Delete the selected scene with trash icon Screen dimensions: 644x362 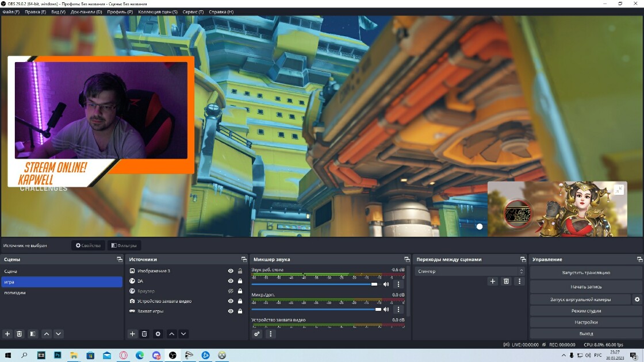pyautogui.click(x=20, y=334)
